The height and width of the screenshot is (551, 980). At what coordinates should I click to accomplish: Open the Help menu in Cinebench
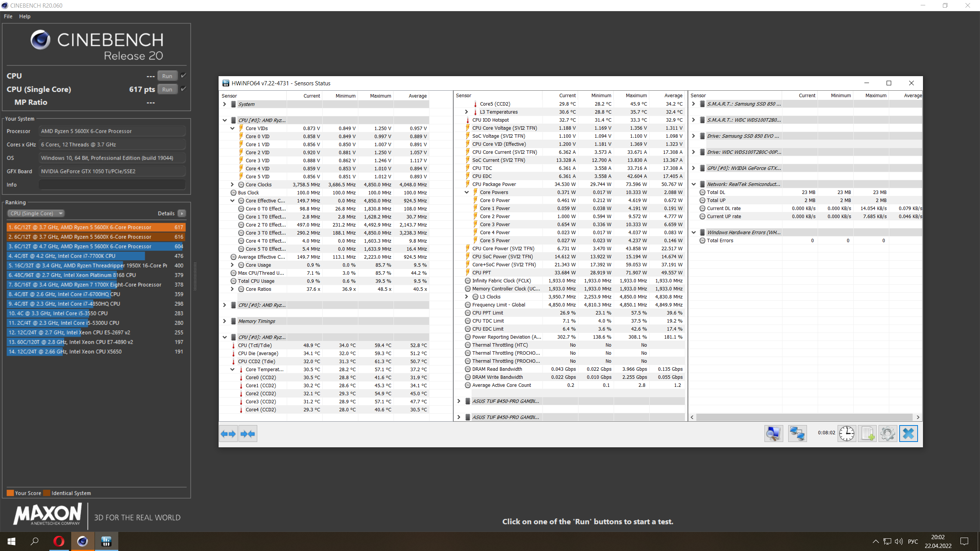tap(24, 16)
